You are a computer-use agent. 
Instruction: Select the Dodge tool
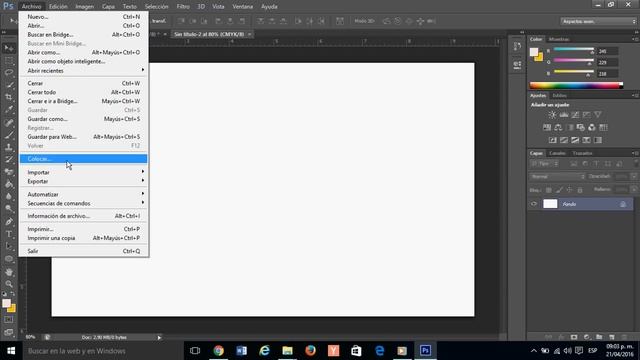tap(9, 209)
